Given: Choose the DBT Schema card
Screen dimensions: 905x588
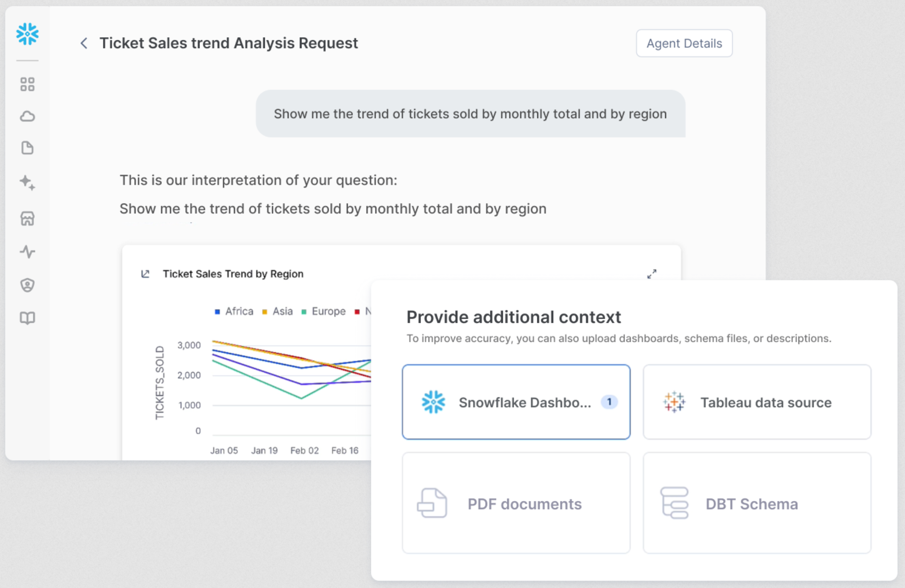Looking at the screenshot, I should [x=757, y=503].
